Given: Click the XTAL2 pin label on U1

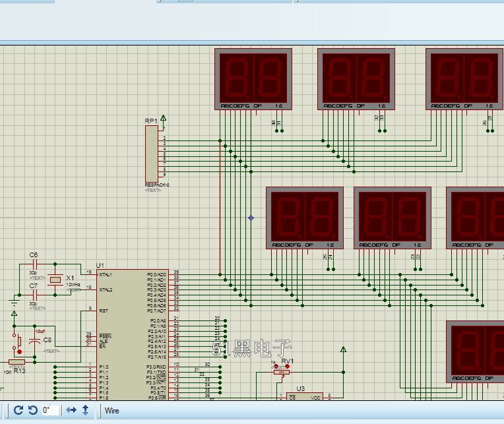Looking at the screenshot, I should click(x=106, y=289).
